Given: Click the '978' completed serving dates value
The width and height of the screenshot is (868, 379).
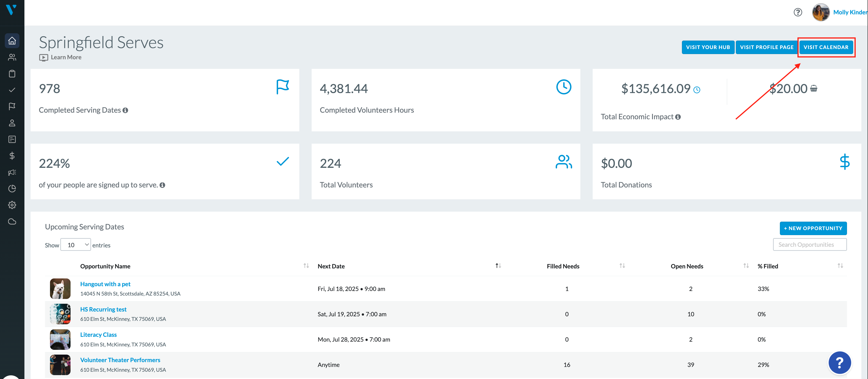Looking at the screenshot, I should click(50, 89).
